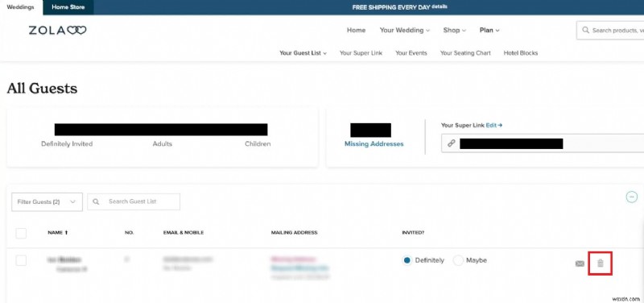Viewport: 644px width, 303px height.
Task: Open the Your Seating Chart page
Action: (x=465, y=53)
